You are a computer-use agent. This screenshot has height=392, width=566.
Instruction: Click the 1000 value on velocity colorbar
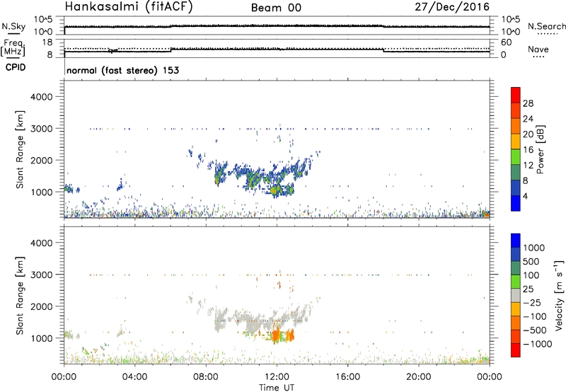(x=534, y=248)
